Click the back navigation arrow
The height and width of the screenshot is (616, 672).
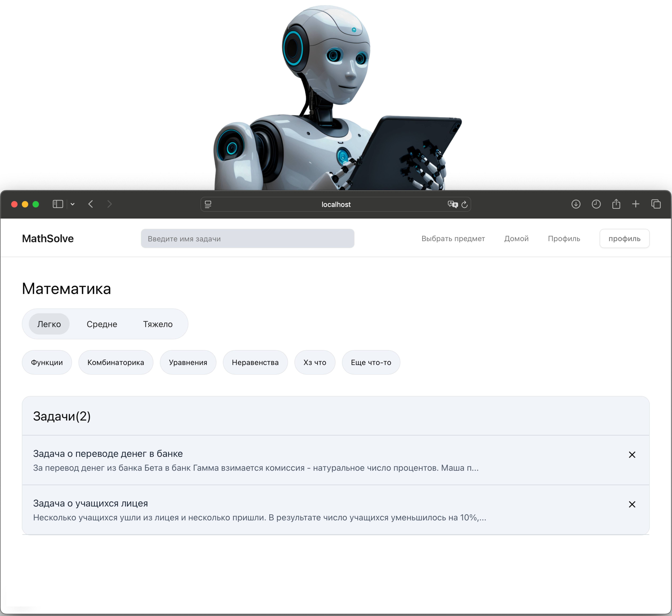pyautogui.click(x=91, y=204)
